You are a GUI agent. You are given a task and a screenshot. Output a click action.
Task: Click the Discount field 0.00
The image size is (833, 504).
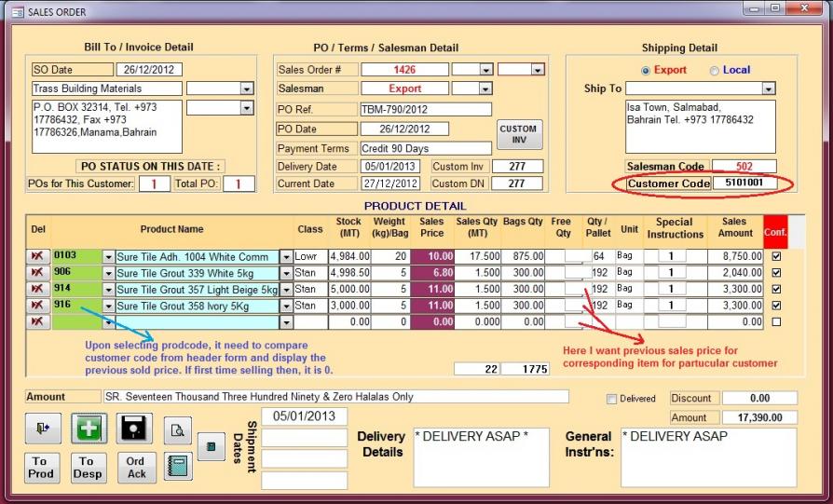[x=759, y=399]
